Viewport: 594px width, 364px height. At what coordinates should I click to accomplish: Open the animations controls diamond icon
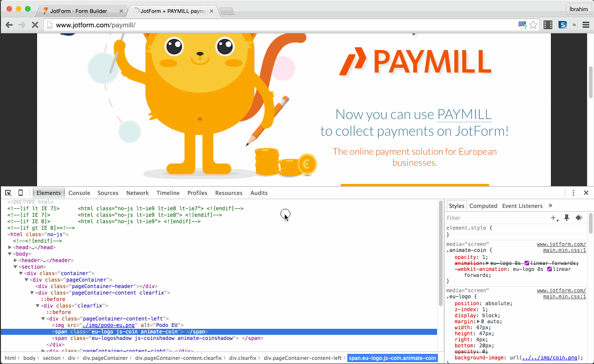tap(579, 218)
